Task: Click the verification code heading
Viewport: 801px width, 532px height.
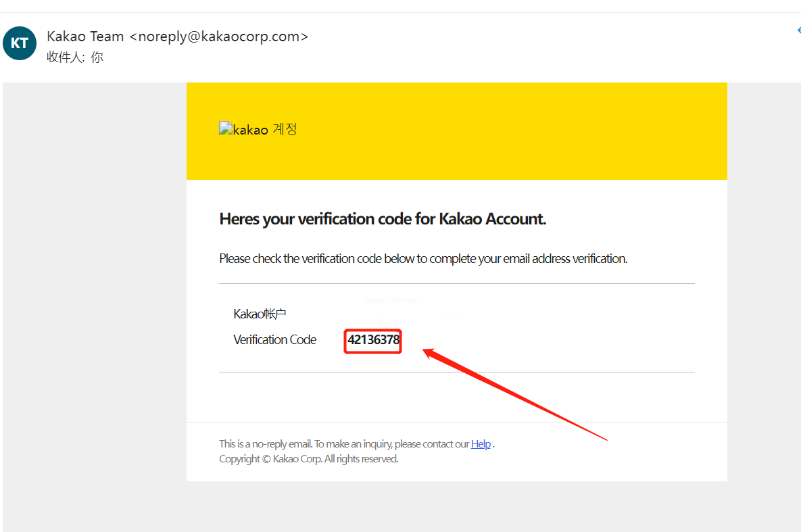Action: 383,219
